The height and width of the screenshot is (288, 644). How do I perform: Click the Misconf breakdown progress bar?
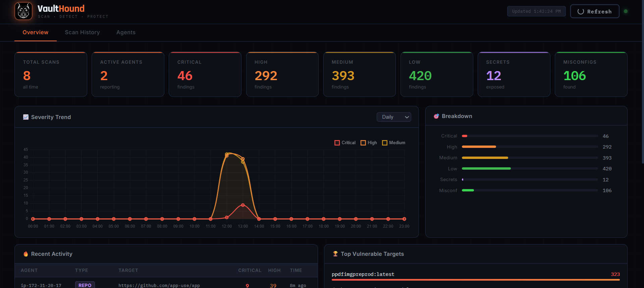(x=530, y=190)
